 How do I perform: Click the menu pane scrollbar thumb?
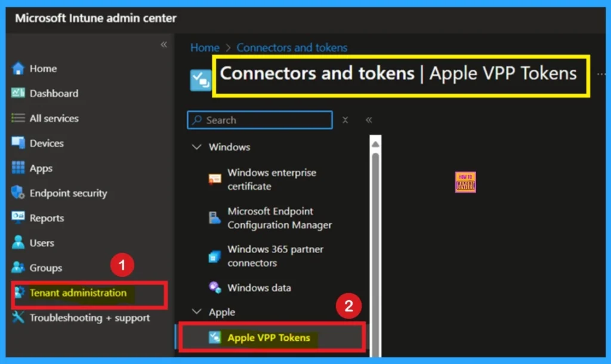pos(375,254)
